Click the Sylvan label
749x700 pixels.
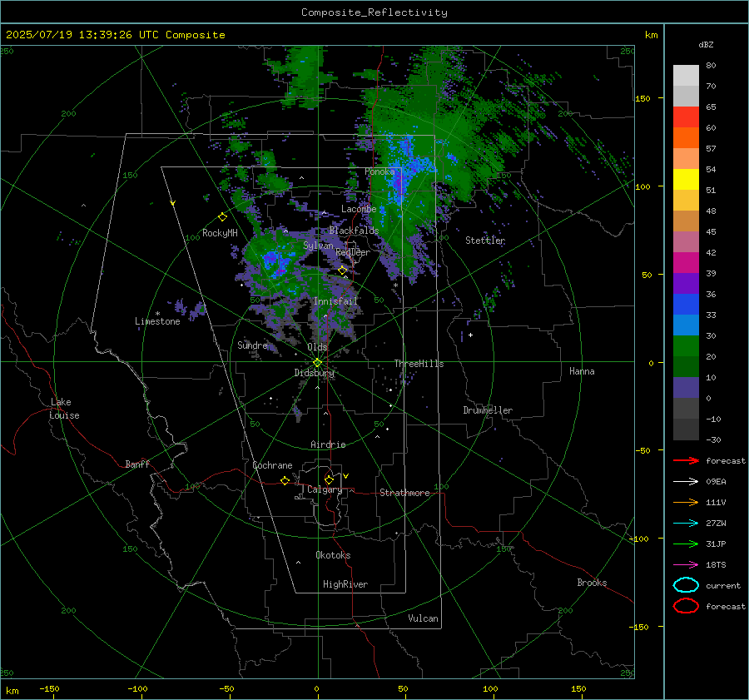pyautogui.click(x=318, y=246)
